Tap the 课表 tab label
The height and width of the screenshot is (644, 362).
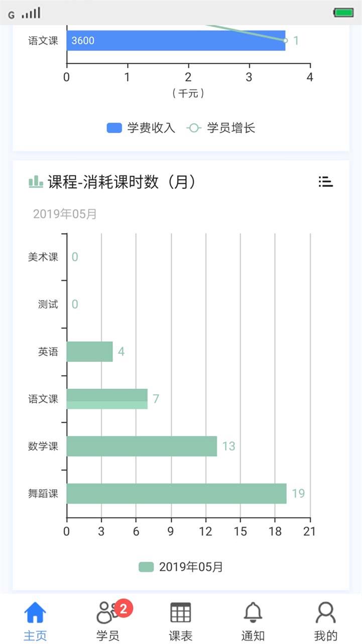[180, 635]
